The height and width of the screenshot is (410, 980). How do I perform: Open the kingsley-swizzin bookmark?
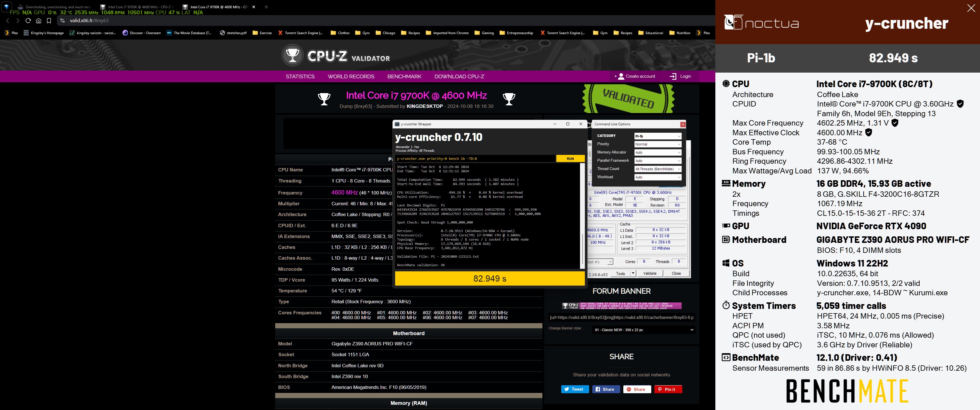click(x=93, y=33)
